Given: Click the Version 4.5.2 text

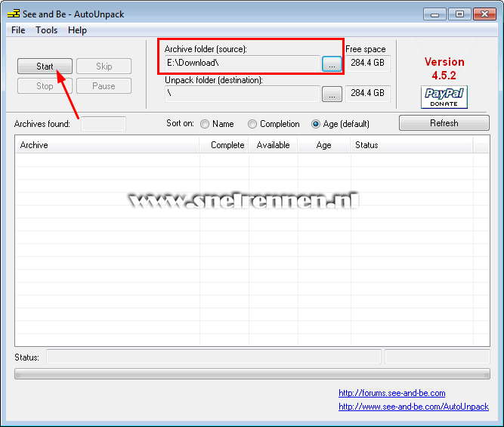Looking at the screenshot, I should 444,69.
